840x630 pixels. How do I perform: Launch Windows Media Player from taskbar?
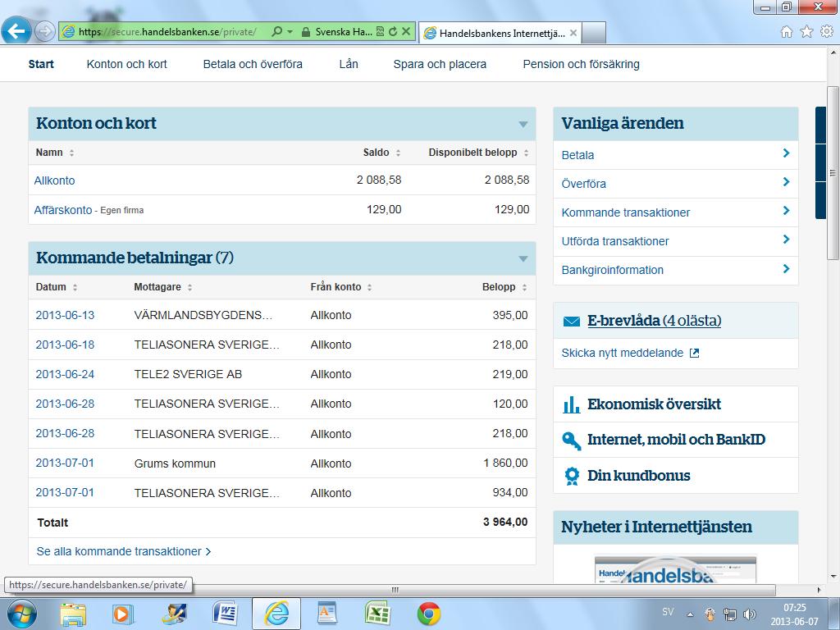point(122,614)
